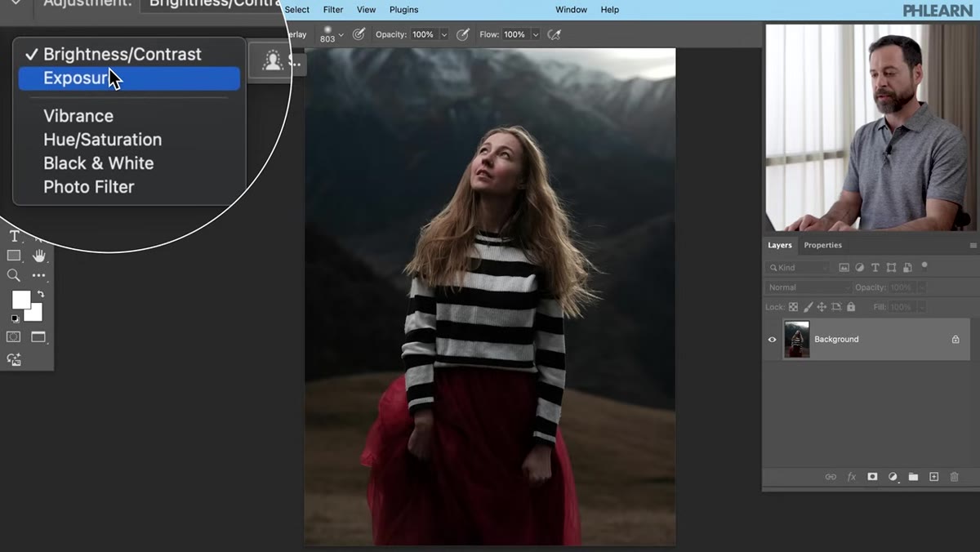This screenshot has height=552, width=980.
Task: Expand the Flow slider dropdown arrow
Action: [x=536, y=34]
